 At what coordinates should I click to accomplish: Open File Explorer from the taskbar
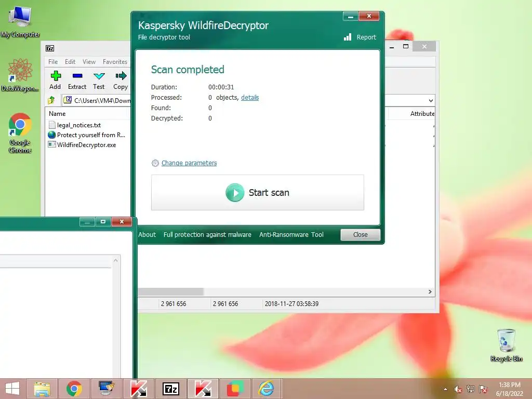pos(42,389)
